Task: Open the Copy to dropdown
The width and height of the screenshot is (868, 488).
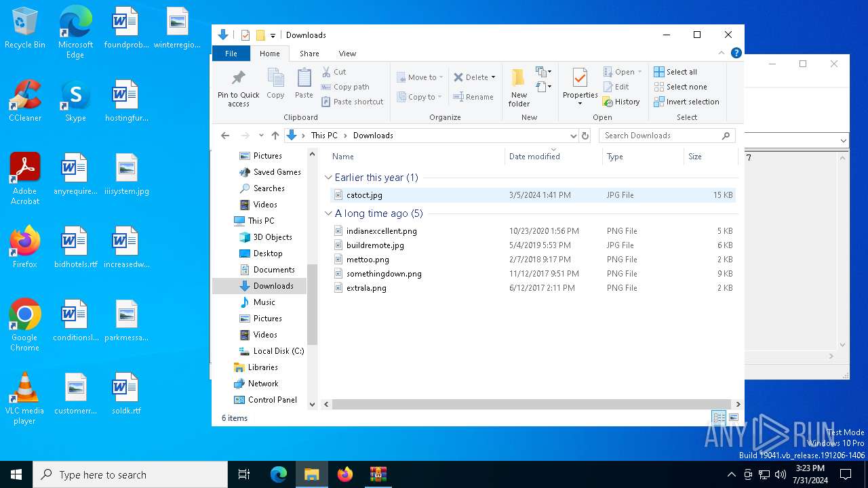Action: coord(420,97)
